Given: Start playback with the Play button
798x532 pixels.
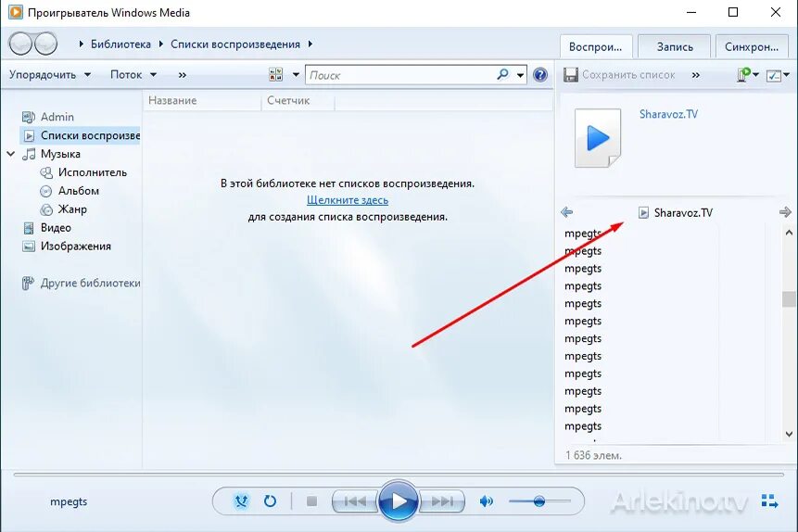Looking at the screenshot, I should 399,501.
